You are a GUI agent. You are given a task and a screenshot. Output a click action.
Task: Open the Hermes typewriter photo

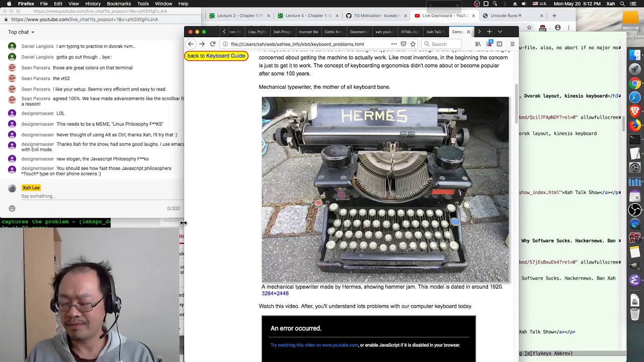[x=385, y=189]
